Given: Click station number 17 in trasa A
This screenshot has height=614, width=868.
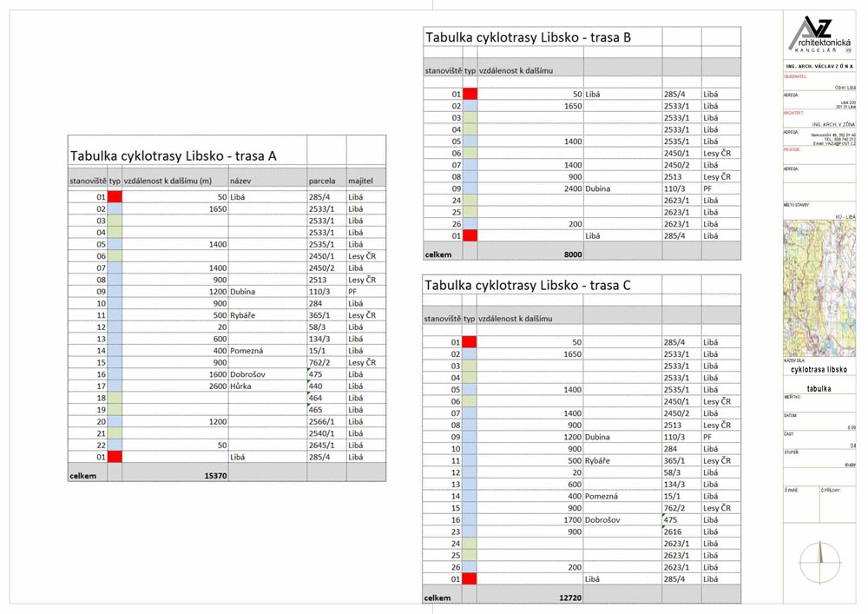Looking at the screenshot, I should (101, 386).
